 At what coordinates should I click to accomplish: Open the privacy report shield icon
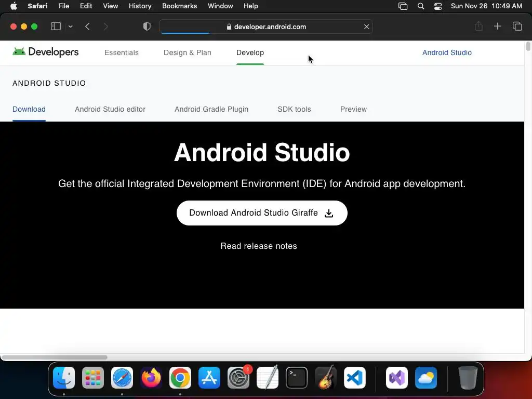(147, 26)
